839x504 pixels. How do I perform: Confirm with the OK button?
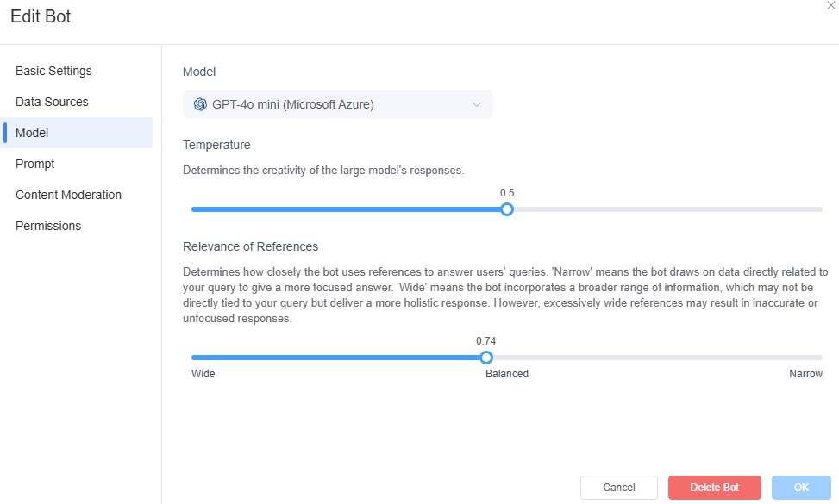(801, 488)
